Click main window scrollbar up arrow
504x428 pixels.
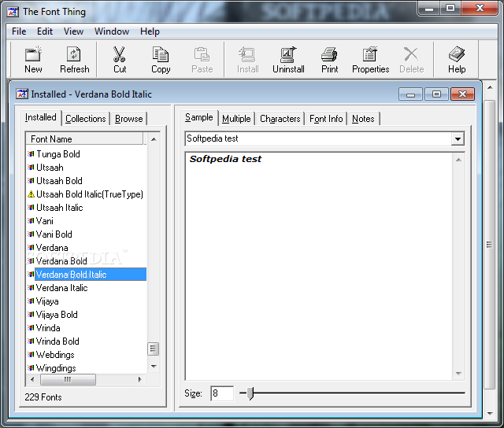(x=490, y=87)
